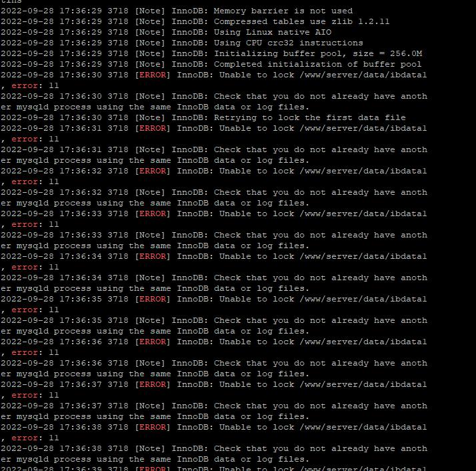Click the red ERROR tag at 17:36:37
This screenshot has width=476, height=471.
pos(153,384)
